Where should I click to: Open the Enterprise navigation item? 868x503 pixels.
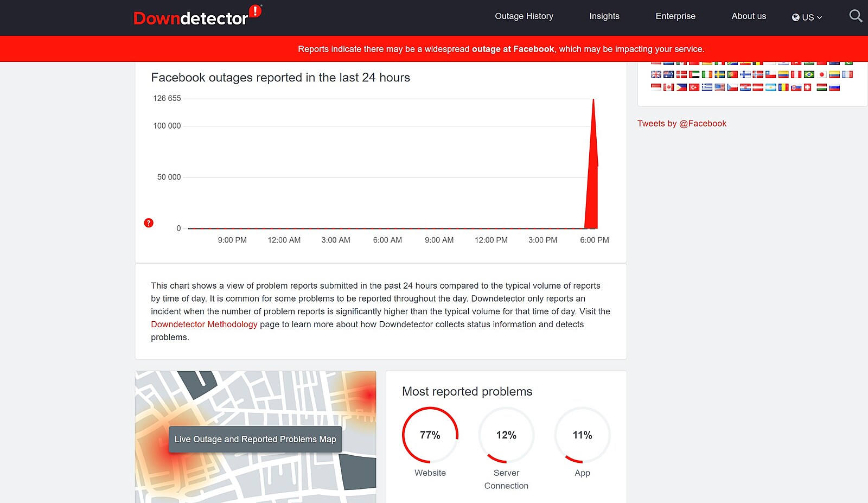click(675, 16)
